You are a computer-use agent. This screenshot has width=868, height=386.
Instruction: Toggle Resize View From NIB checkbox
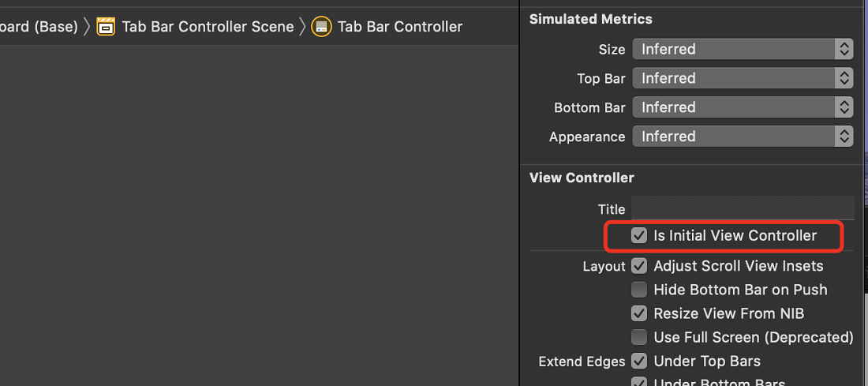(639, 313)
